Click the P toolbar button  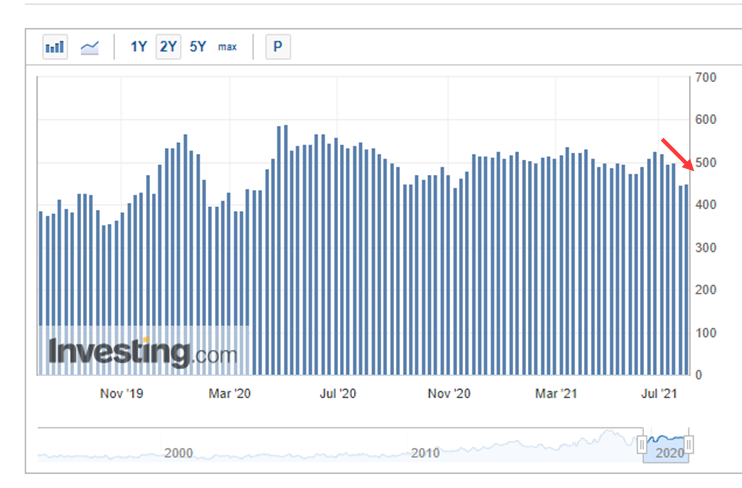pyautogui.click(x=277, y=47)
